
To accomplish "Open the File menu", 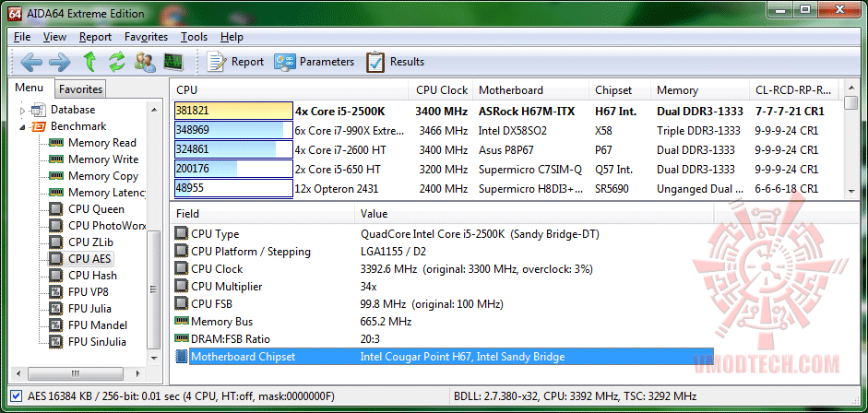I will point(22,37).
